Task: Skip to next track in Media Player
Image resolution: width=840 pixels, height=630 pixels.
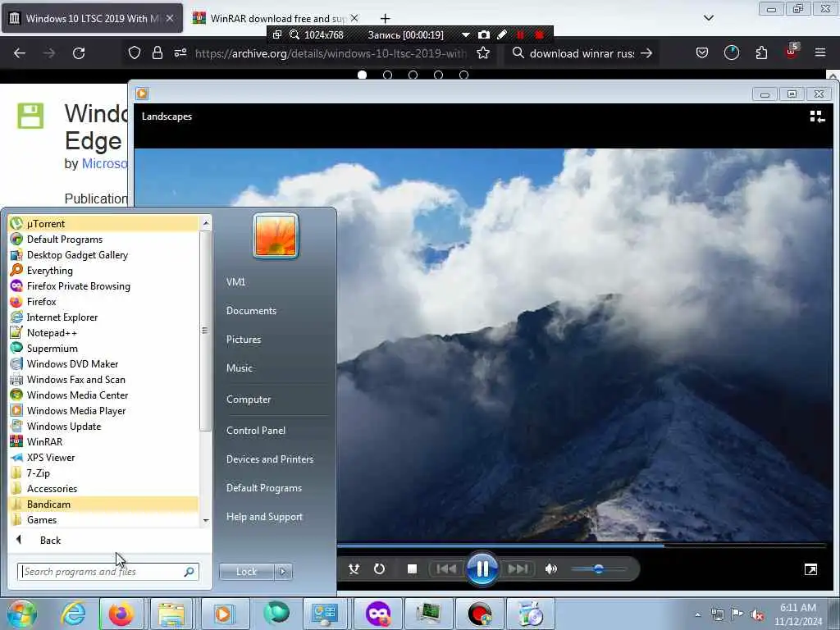Action: 518,569
